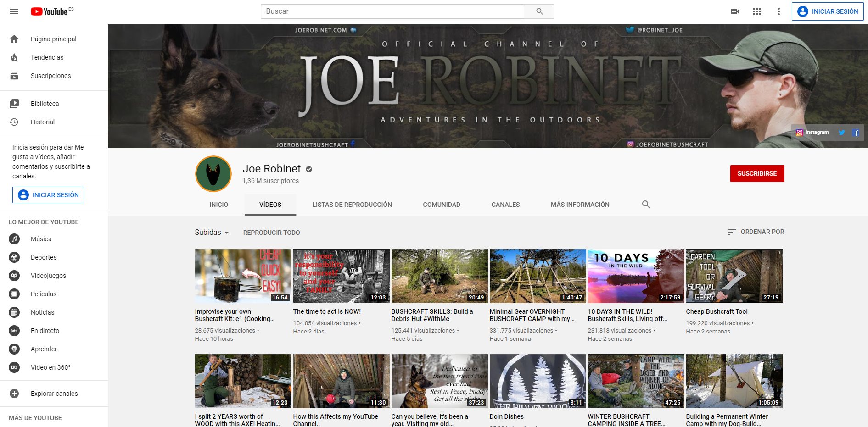Screen dimensions: 868x427
Task: Expand the Subidas dropdown
Action: click(212, 233)
